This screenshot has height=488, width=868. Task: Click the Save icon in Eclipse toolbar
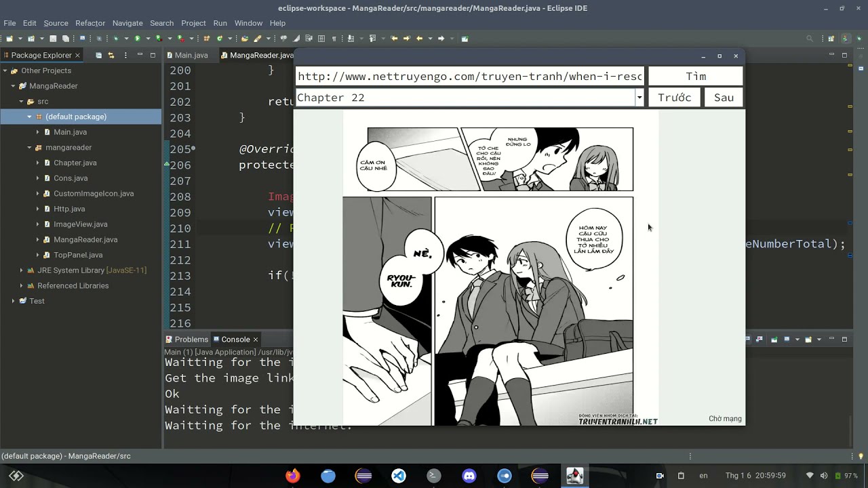click(x=53, y=39)
